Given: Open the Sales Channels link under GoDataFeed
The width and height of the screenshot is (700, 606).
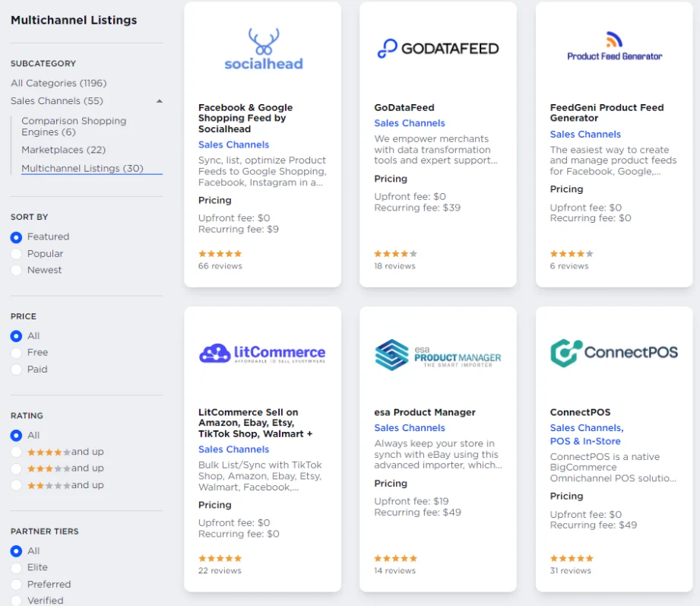Looking at the screenshot, I should click(410, 123).
